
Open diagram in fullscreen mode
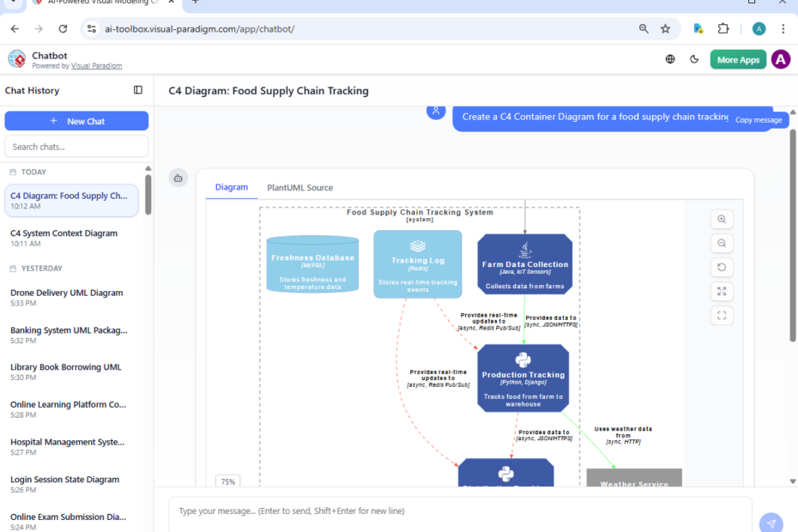click(722, 316)
